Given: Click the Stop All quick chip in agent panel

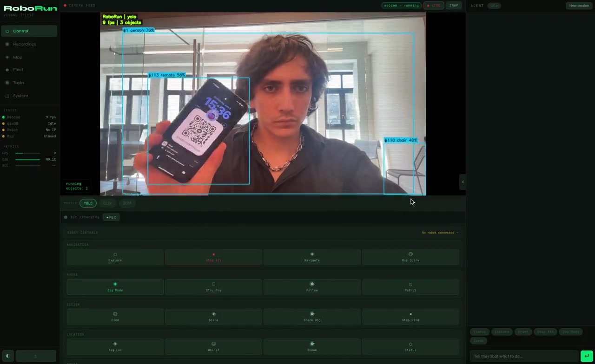Looking at the screenshot, I should 545,332.
